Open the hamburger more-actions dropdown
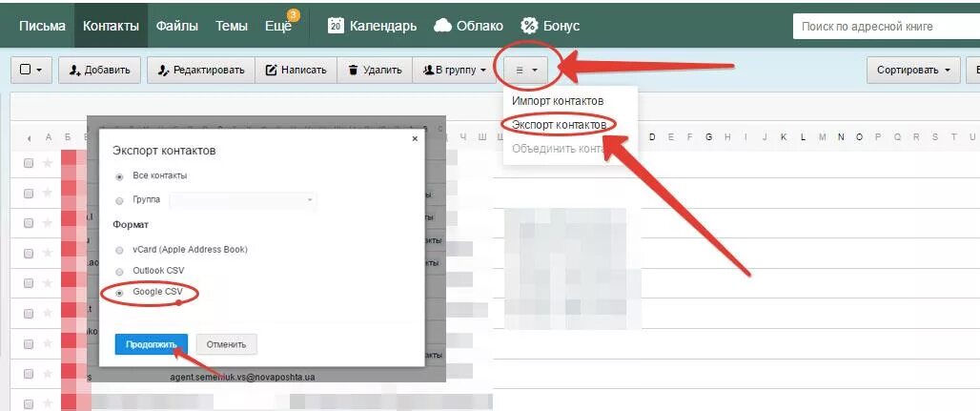This screenshot has height=411, width=980. [527, 70]
